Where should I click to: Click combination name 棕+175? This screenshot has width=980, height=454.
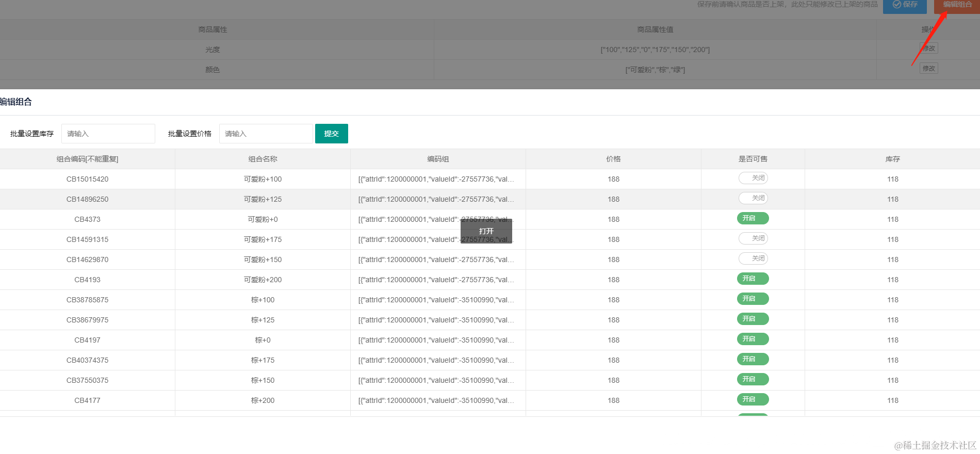[x=263, y=360]
